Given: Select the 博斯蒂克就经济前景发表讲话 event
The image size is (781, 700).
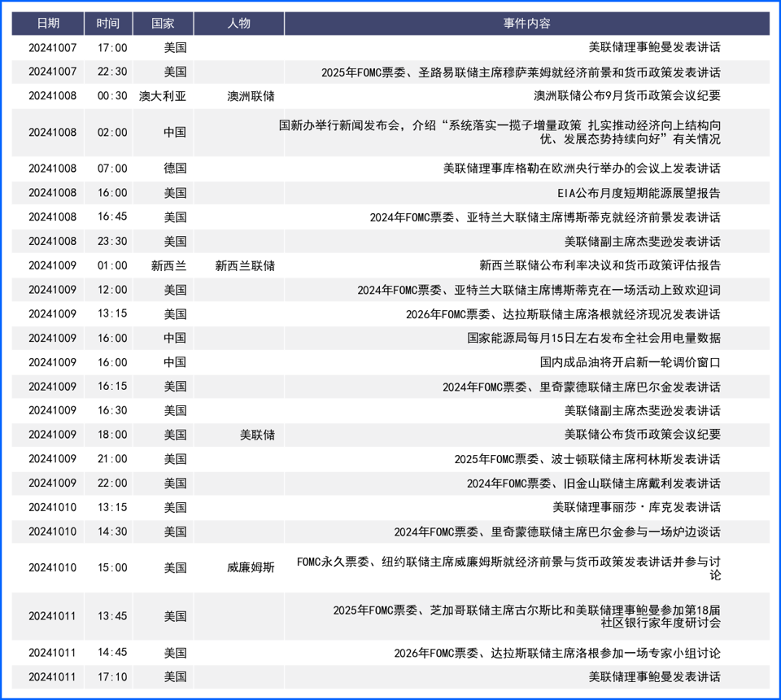Looking at the screenshot, I should [545, 217].
